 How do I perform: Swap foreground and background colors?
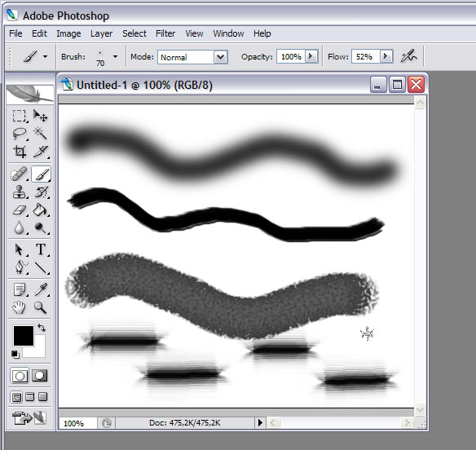(42, 328)
